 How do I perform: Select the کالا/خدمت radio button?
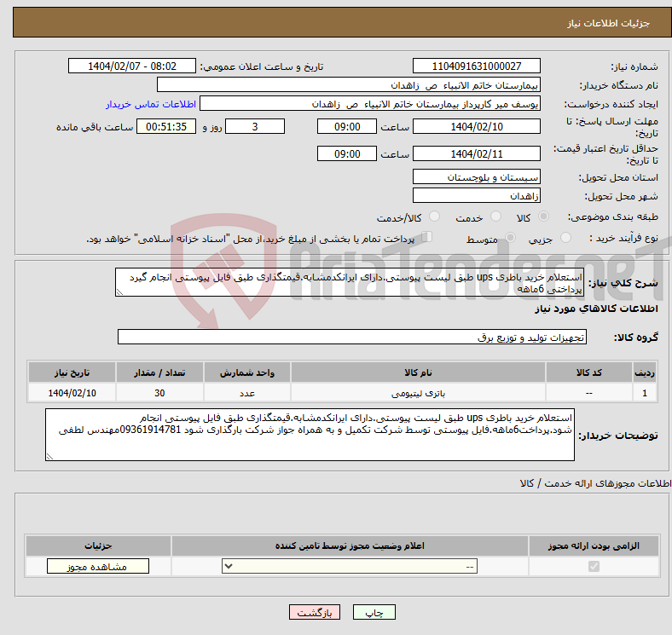(435, 216)
